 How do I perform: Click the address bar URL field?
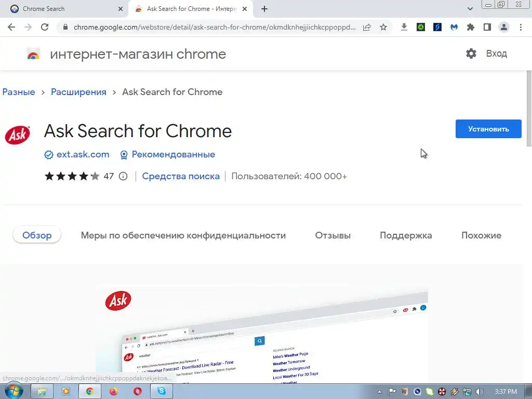[x=215, y=27]
